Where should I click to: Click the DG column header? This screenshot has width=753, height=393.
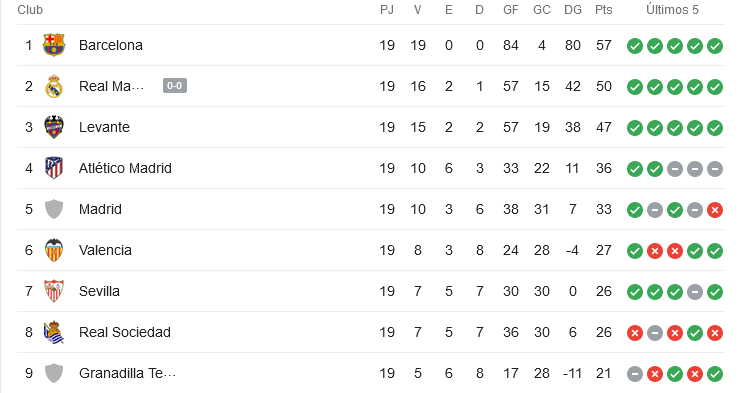[x=573, y=10]
